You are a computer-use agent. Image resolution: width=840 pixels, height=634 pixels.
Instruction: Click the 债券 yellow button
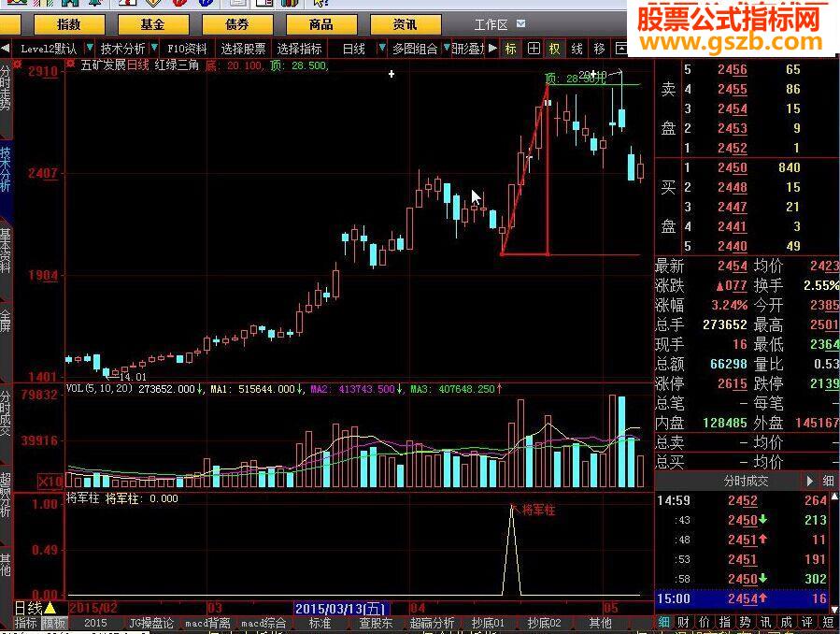[x=237, y=24]
